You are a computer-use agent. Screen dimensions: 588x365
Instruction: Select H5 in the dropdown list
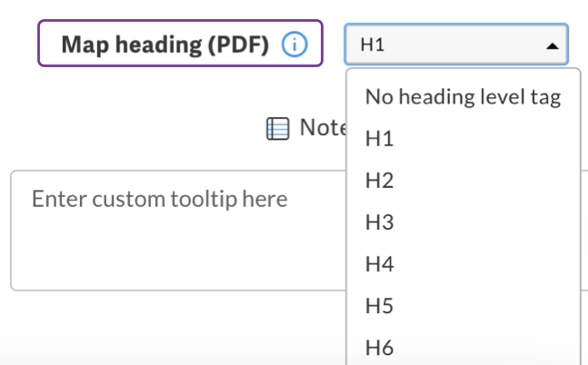coord(463,306)
